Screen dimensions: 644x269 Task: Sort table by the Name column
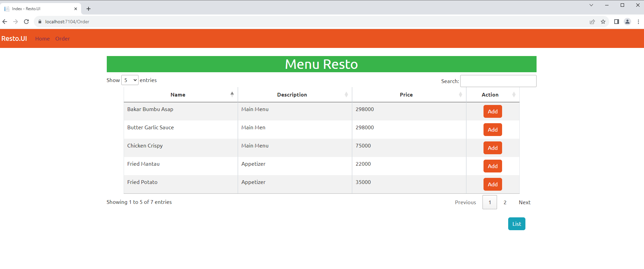pyautogui.click(x=181, y=95)
